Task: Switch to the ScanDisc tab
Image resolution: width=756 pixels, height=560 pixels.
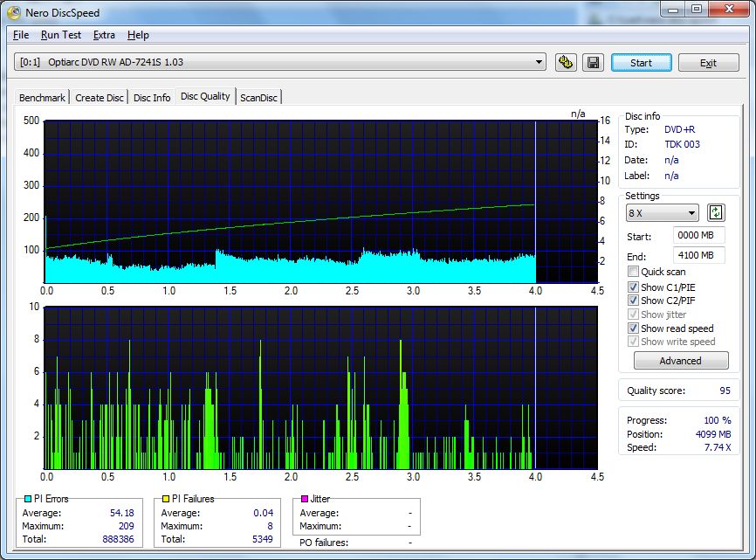Action: (x=258, y=98)
